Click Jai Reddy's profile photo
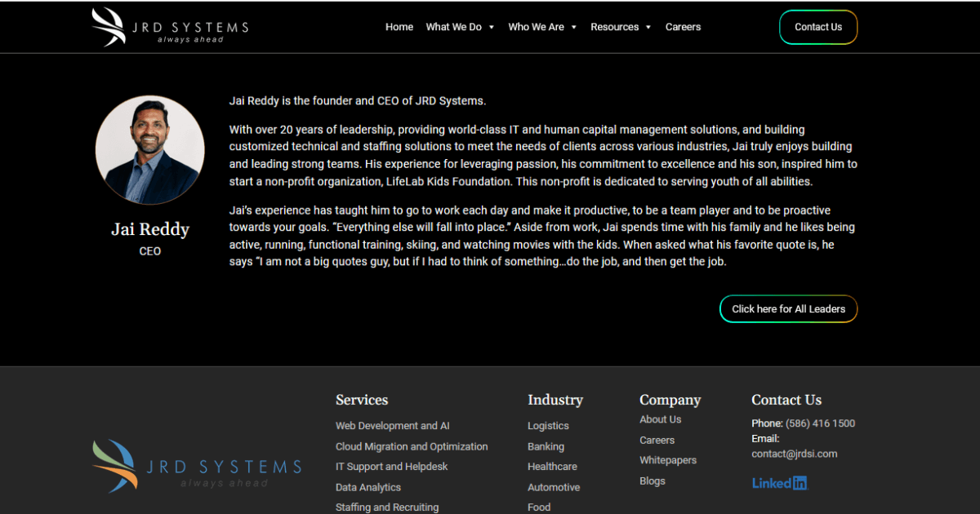 (x=150, y=149)
